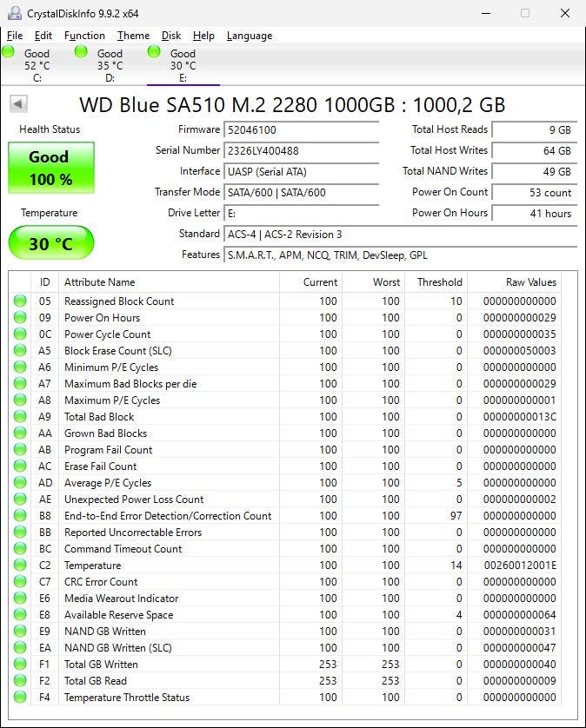Screen dimensions: 586x728
Task: Click the 30 °C temperature button
Action: click(51, 243)
